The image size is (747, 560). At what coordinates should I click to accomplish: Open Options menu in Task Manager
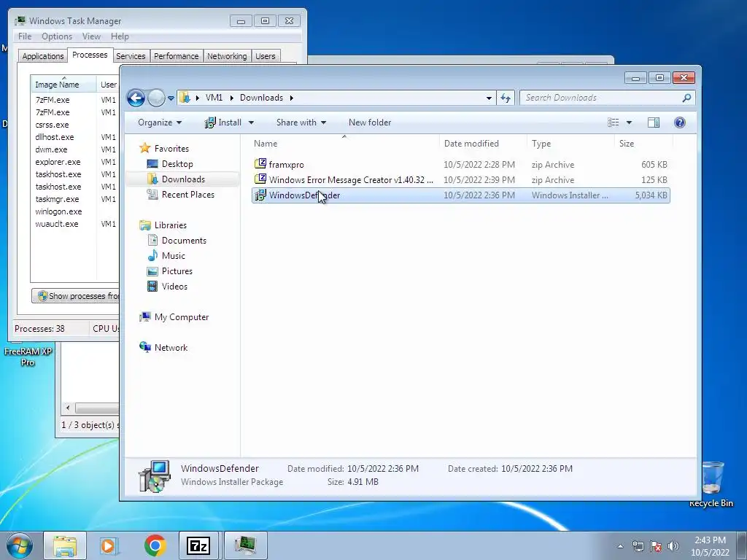point(57,36)
